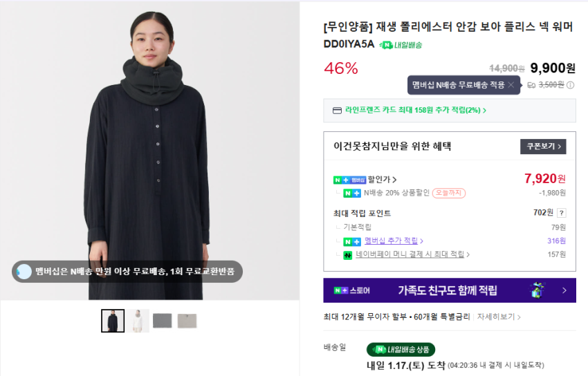Select the white outfit model thumbnail
The width and height of the screenshot is (588, 376).
(138, 321)
